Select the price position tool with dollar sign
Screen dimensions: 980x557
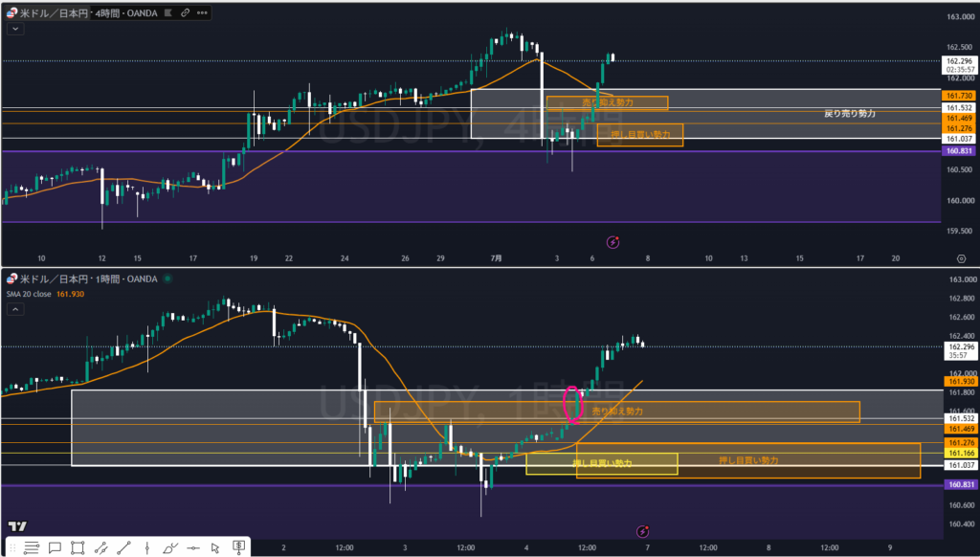click(x=238, y=547)
